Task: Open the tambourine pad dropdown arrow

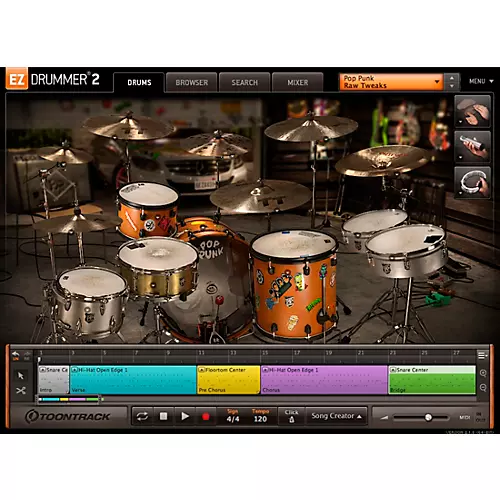Action: click(x=460, y=193)
